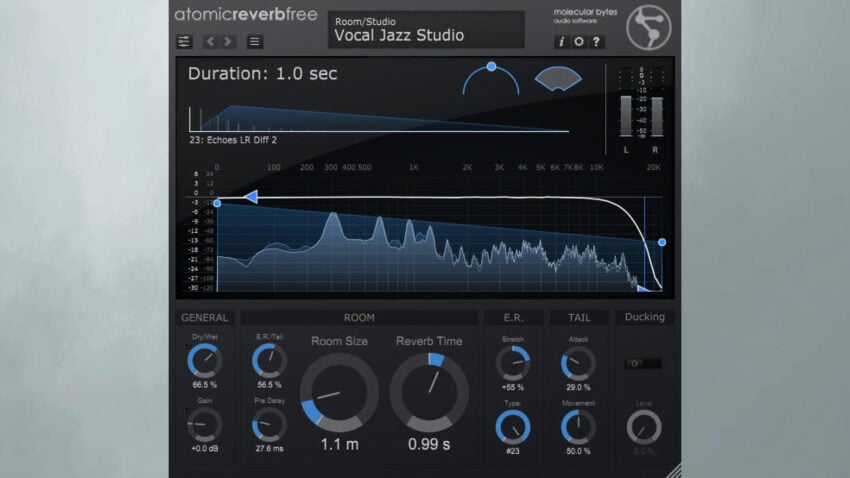The height and width of the screenshot is (478, 850).
Task: Click the Pre Delay knob
Action: (269, 424)
